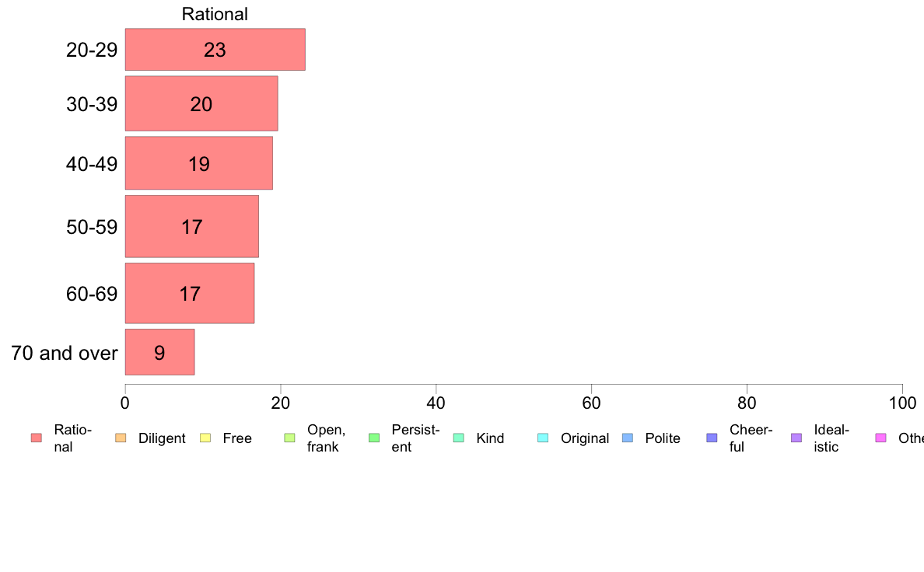This screenshot has height=572, width=924.
Task: Click the 40-49 bar showing 19
Action: click(x=198, y=163)
